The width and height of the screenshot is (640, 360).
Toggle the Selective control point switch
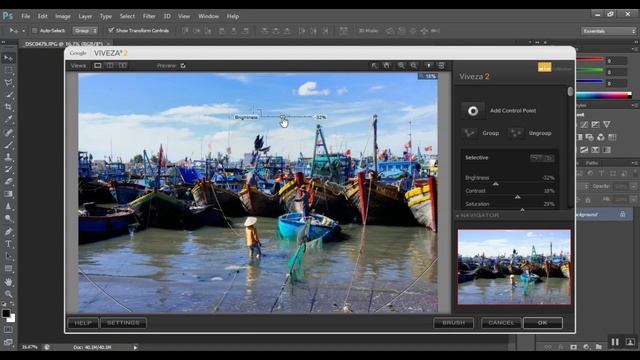(x=542, y=158)
